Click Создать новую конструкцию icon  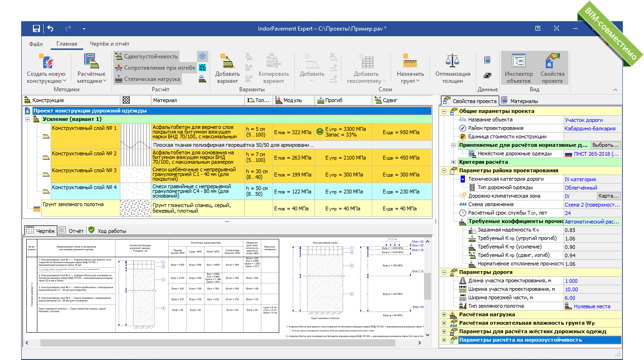coord(46,61)
